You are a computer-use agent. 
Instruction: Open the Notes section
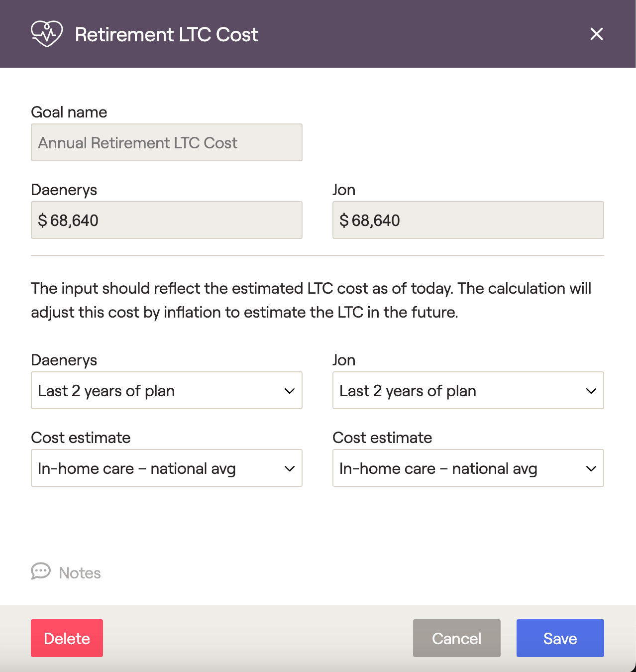[66, 572]
